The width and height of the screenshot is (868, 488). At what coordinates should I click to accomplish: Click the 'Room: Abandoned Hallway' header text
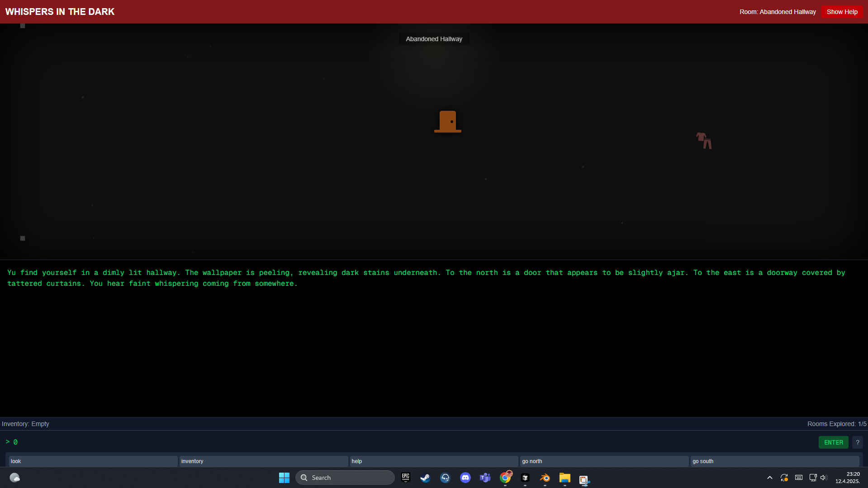point(778,12)
